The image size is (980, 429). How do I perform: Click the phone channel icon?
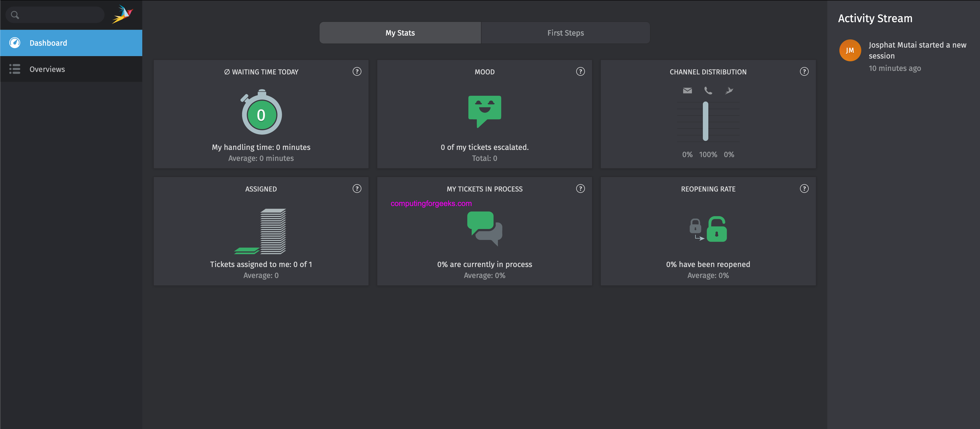point(708,91)
